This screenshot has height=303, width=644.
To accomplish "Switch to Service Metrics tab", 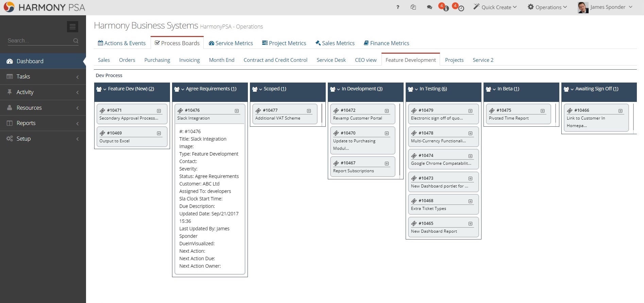I will tap(231, 43).
